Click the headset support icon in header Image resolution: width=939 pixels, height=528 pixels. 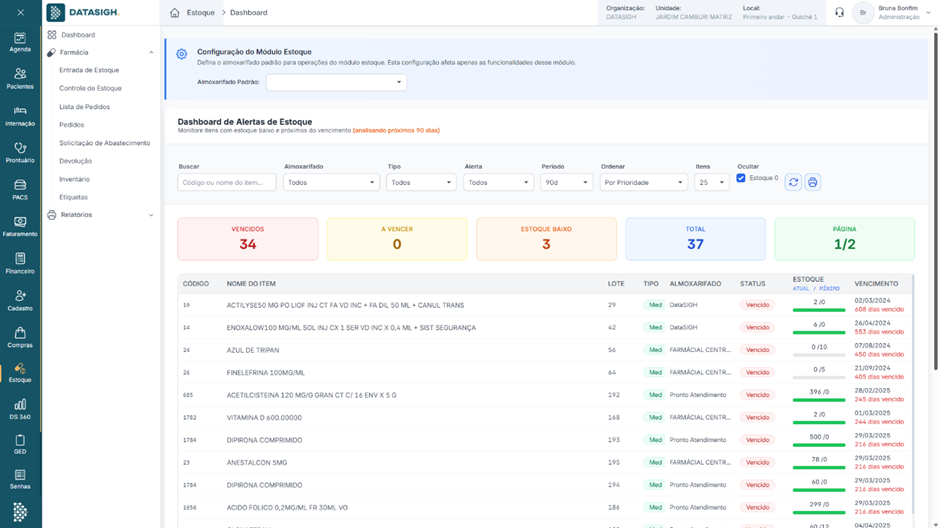click(x=839, y=13)
